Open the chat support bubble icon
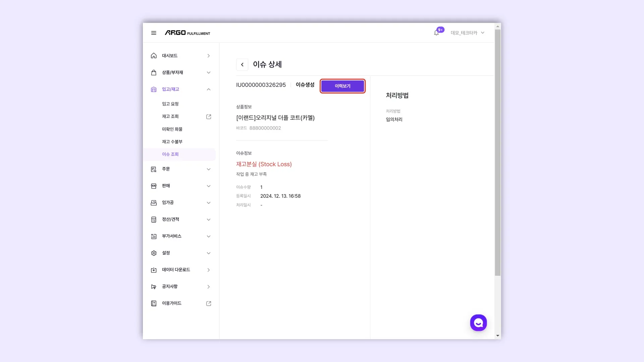 point(478,323)
